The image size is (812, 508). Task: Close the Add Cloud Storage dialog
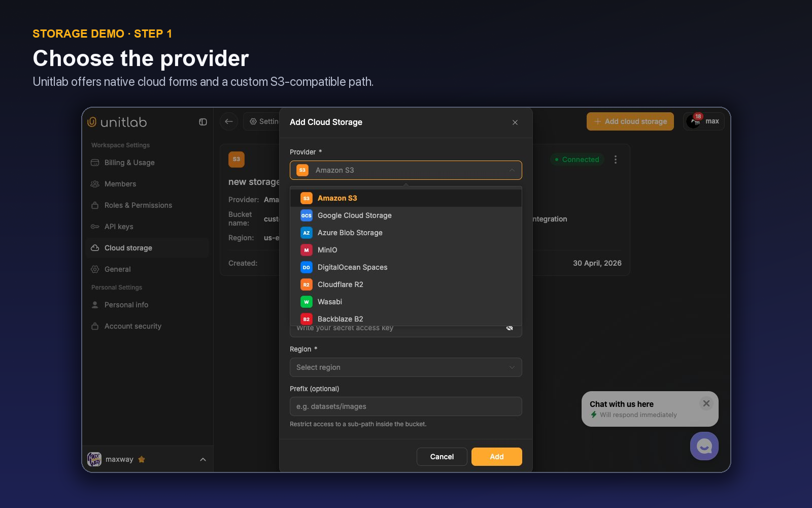point(515,122)
